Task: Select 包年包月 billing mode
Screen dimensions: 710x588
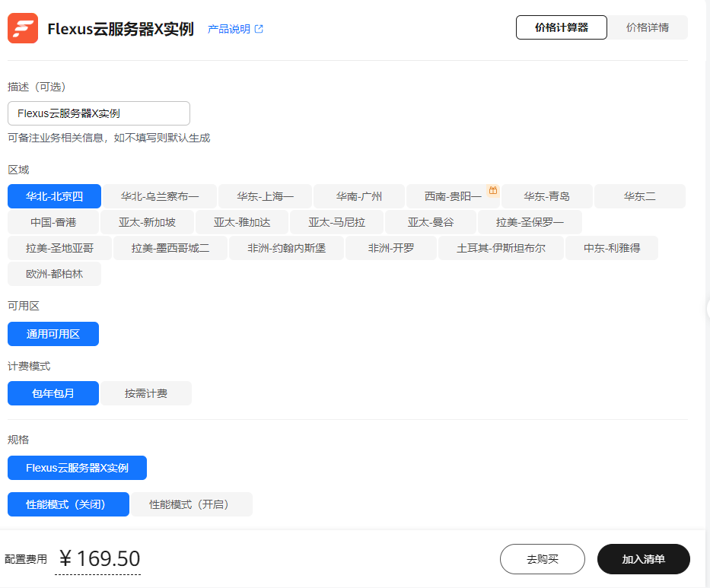Action: click(53, 393)
